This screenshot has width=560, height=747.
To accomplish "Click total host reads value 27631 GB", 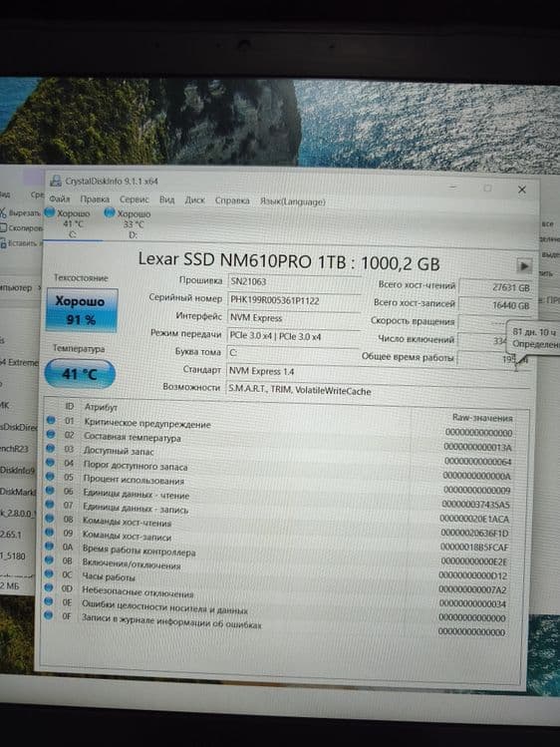I will pyautogui.click(x=495, y=287).
